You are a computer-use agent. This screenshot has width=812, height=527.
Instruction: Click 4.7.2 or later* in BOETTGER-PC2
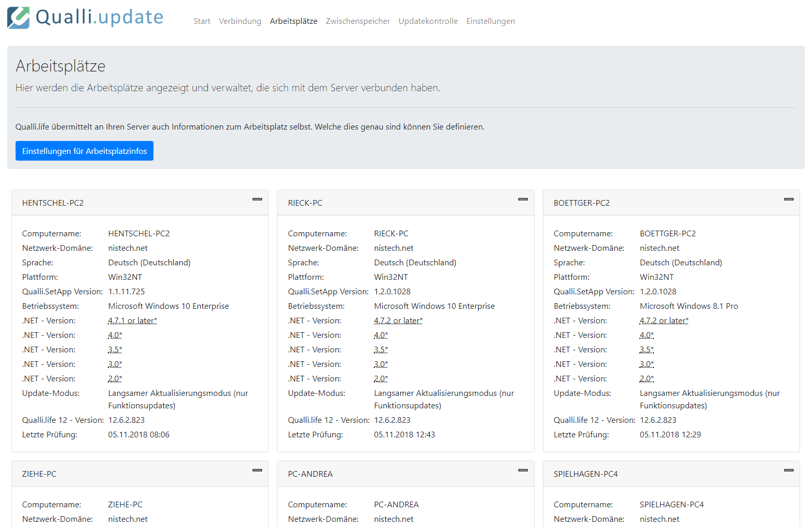coord(664,321)
